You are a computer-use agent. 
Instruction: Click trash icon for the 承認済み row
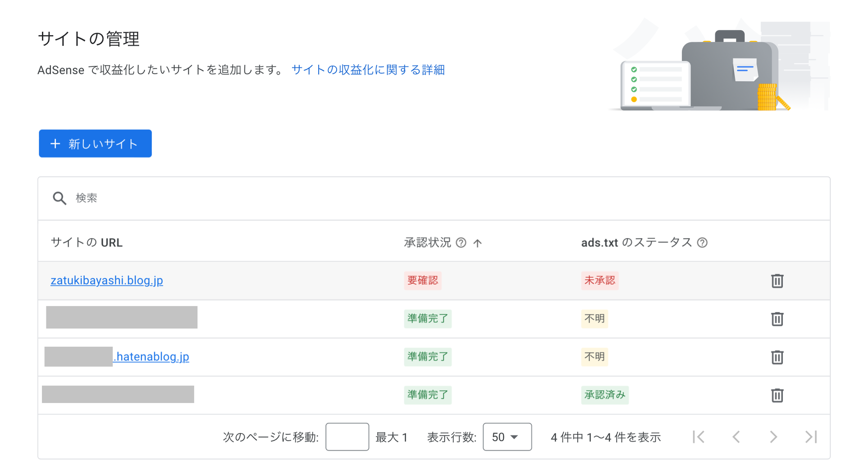click(x=777, y=395)
